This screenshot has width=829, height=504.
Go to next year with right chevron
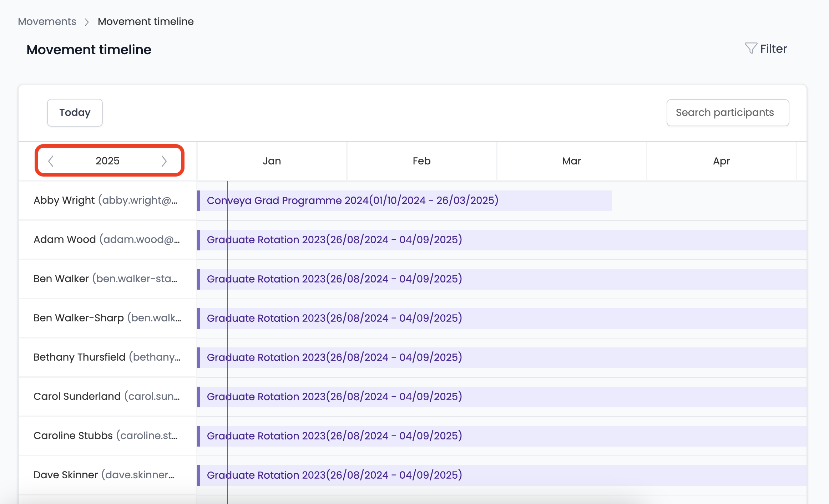(164, 161)
